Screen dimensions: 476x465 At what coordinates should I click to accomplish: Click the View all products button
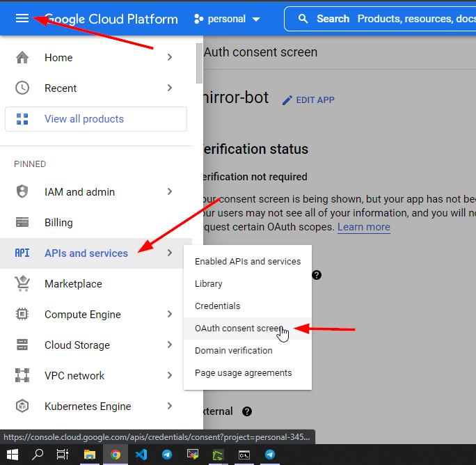click(96, 119)
